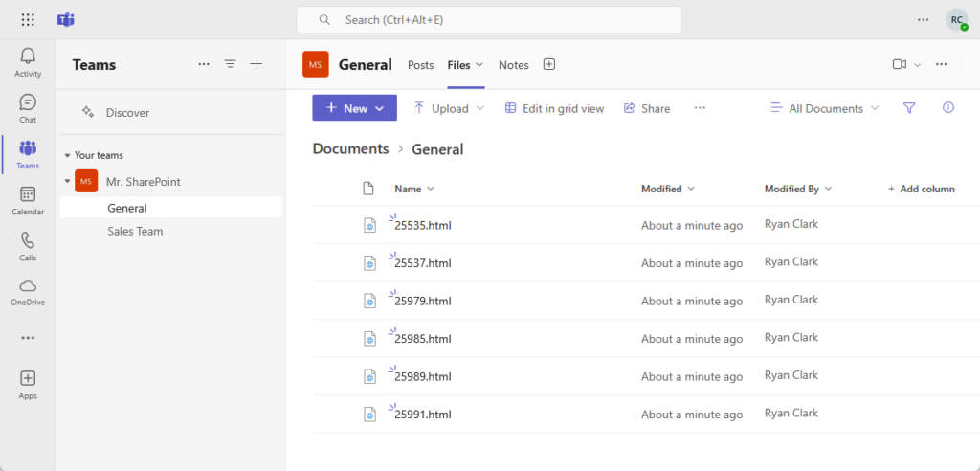Click the General breadcrumb
The image size is (980, 471).
(437, 149)
